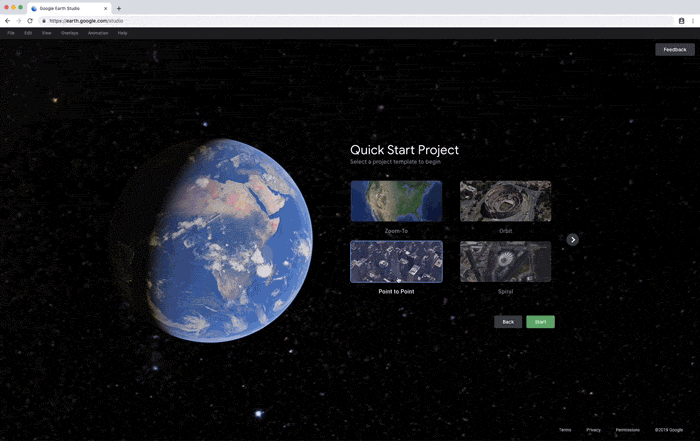Click the Point to Point label text
Screen dimensions: 700x441
click(x=396, y=291)
